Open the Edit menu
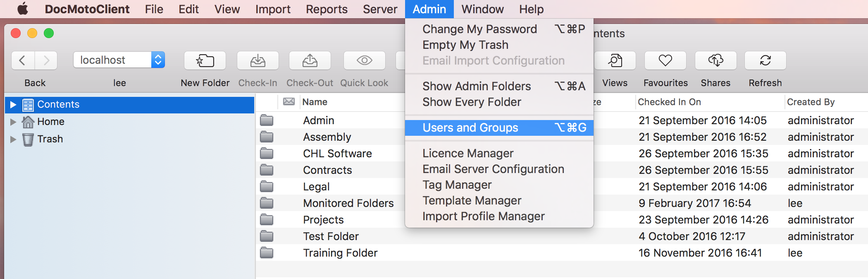 (x=189, y=9)
